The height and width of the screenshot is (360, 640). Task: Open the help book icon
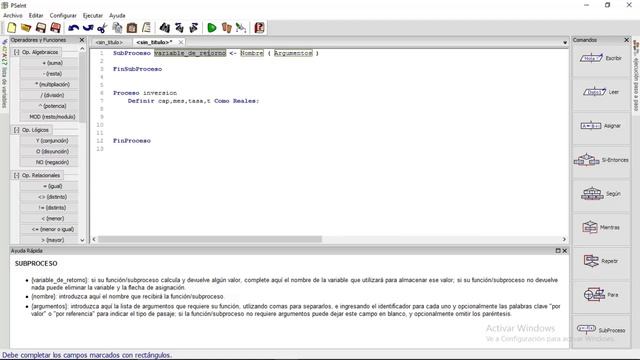coord(259,28)
